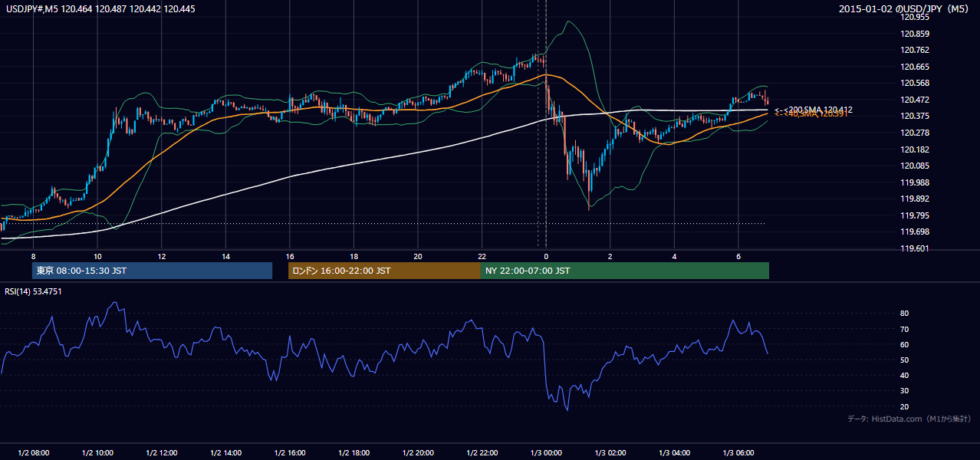Click the '2015-01-02 のUSD/JPY (M5)' heading

[904, 9]
